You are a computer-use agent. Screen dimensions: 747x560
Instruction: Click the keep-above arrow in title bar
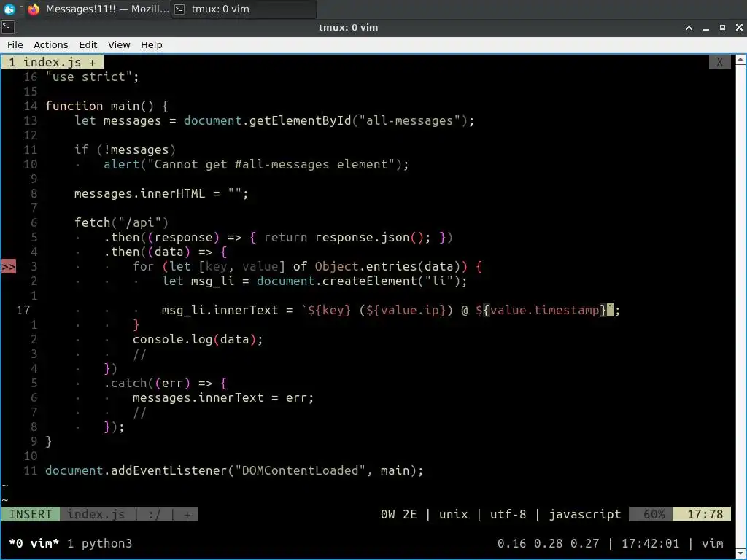point(689,28)
